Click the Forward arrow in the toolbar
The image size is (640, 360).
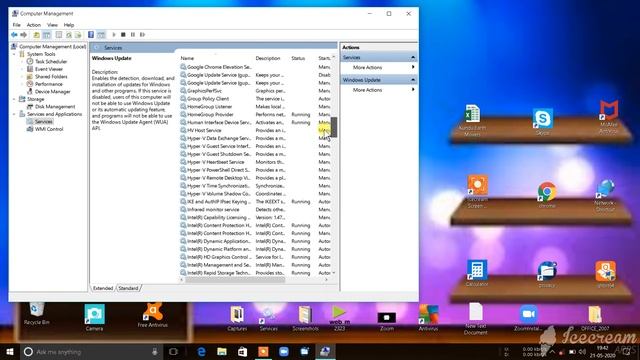pos(24,35)
